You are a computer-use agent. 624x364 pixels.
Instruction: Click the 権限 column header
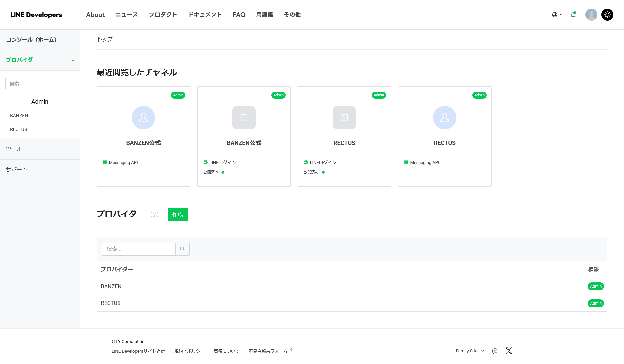[593, 269]
